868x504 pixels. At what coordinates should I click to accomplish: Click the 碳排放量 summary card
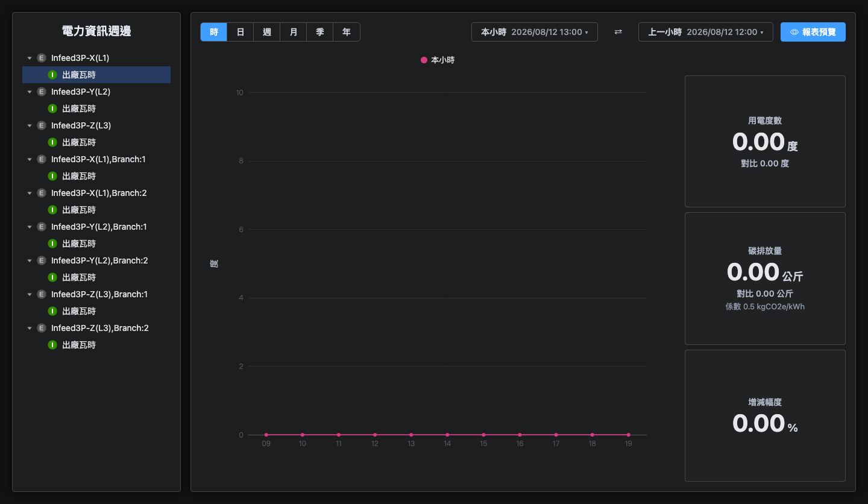pos(765,279)
